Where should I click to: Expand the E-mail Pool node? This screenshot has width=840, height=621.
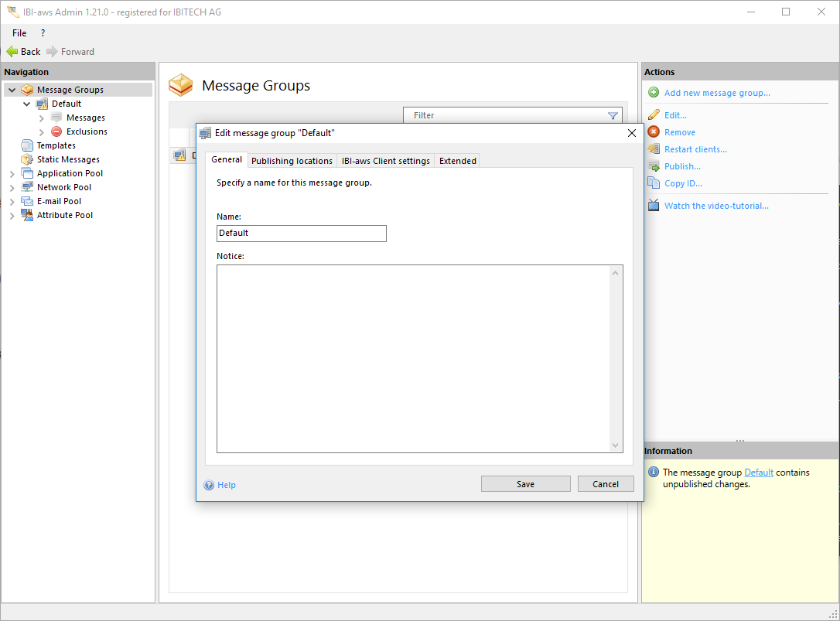12,201
